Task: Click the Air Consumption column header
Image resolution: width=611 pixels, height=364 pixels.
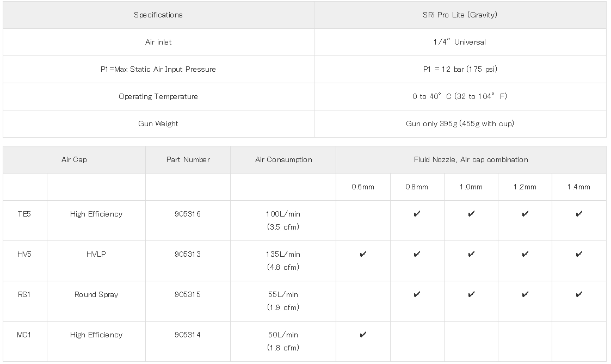Action: click(283, 159)
